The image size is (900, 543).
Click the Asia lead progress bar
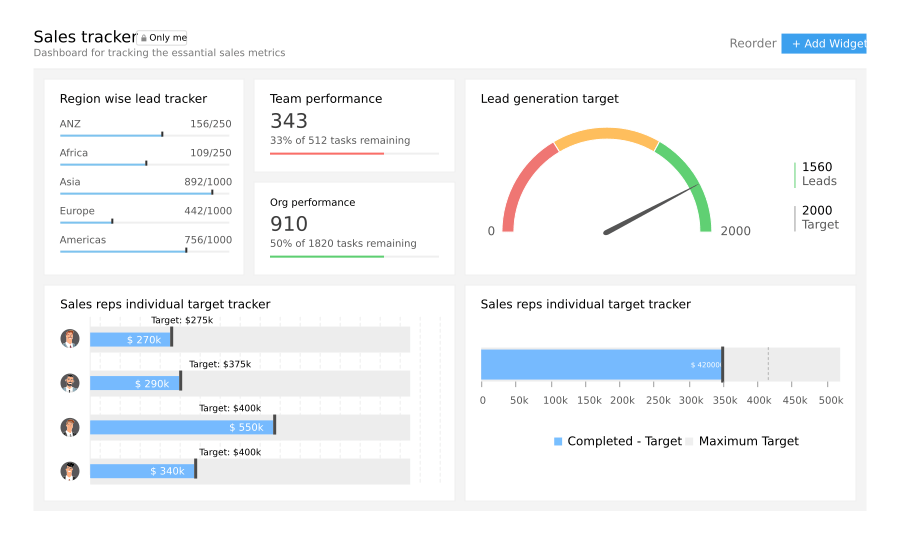click(x=145, y=193)
